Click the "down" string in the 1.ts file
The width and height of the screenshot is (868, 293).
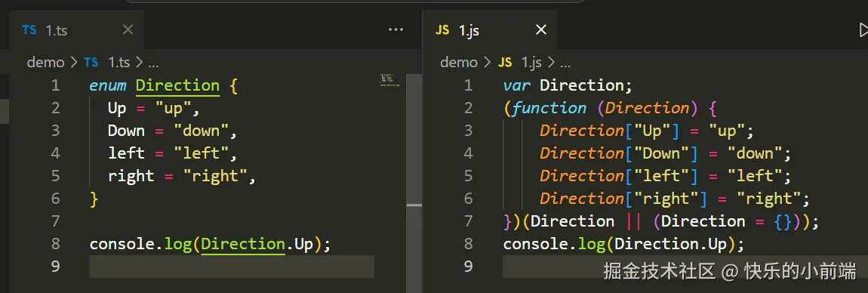[x=201, y=131]
